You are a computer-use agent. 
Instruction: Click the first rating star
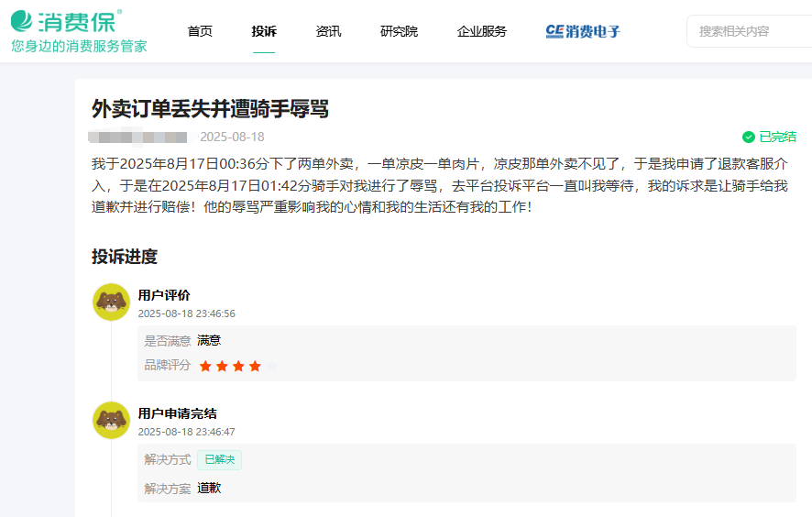tap(205, 367)
